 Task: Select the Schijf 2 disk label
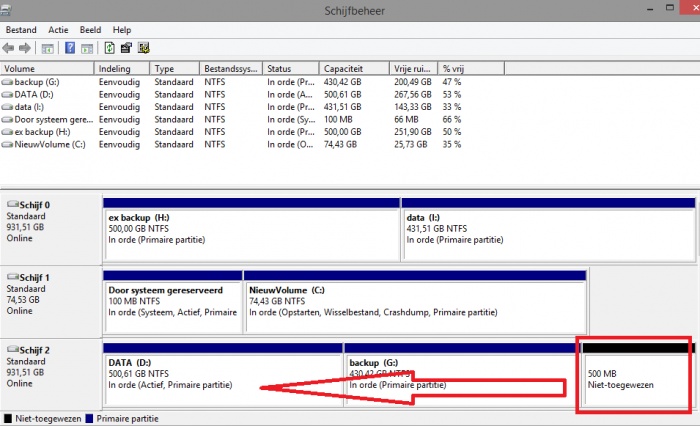coord(34,350)
